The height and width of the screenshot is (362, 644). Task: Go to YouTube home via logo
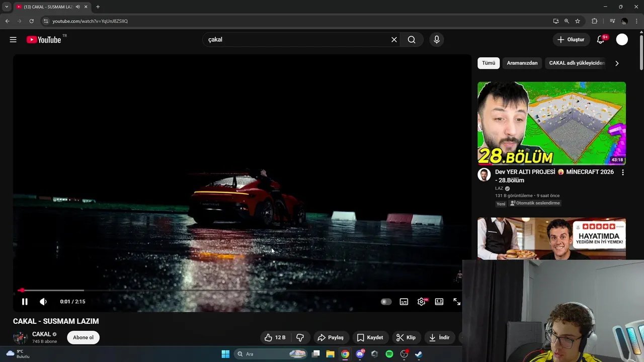[x=44, y=40]
